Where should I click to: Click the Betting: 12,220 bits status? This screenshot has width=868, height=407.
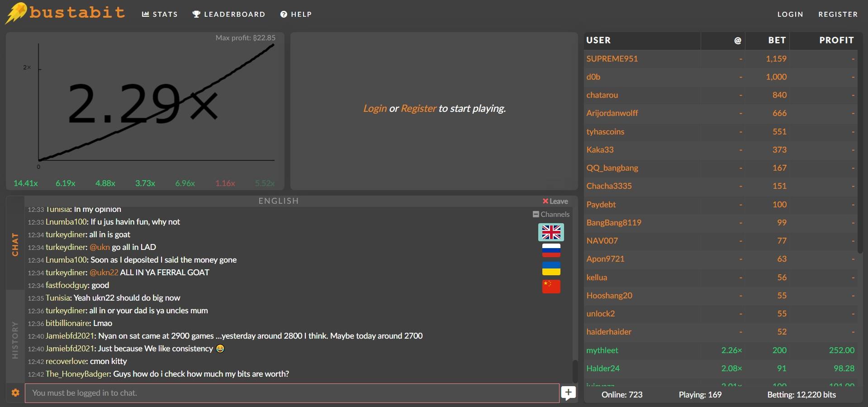tap(802, 395)
